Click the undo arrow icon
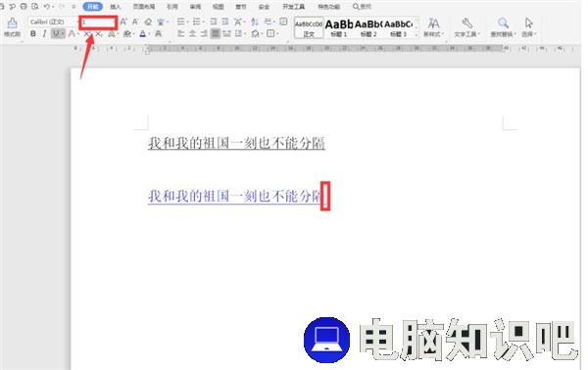Screen dimensions: 588x370 [47, 7]
